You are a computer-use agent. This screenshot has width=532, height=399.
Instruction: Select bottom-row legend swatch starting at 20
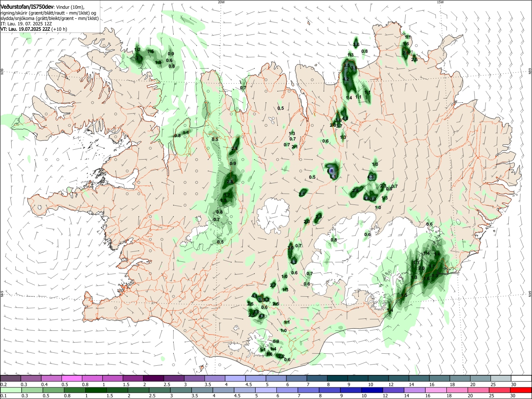pyautogui.click(x=478, y=390)
